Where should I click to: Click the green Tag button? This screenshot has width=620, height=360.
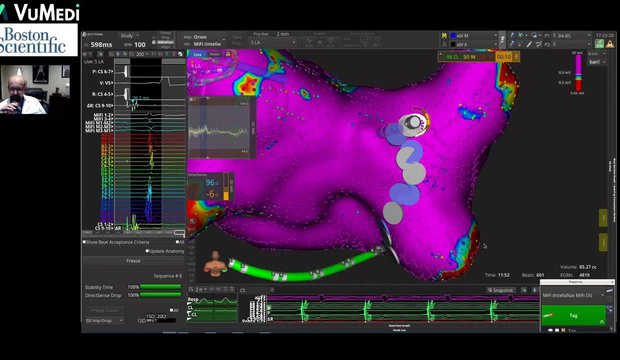point(573,315)
